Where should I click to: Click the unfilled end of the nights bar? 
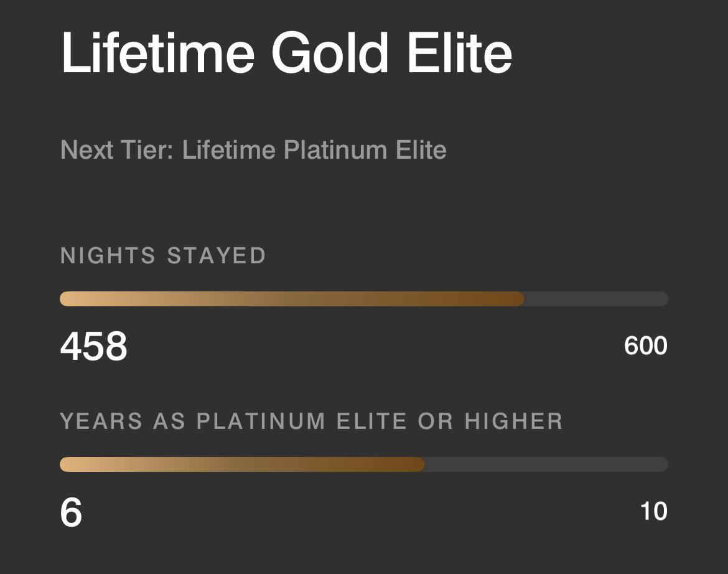[597, 299]
